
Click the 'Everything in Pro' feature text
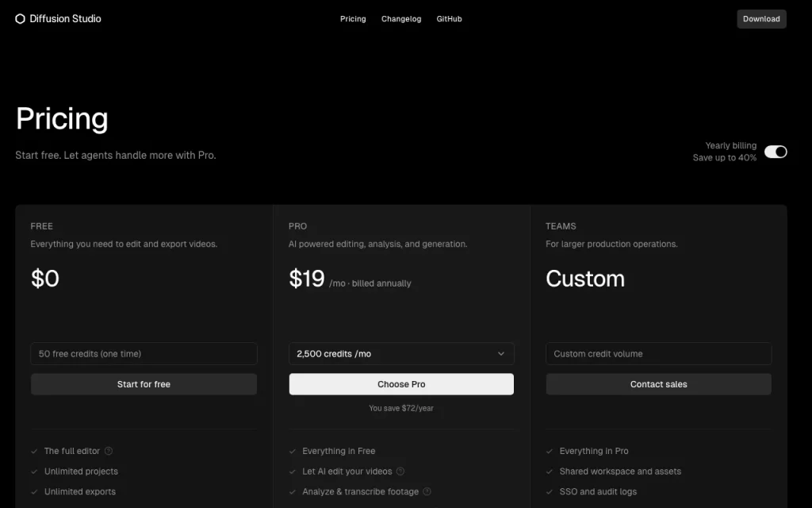click(x=594, y=451)
